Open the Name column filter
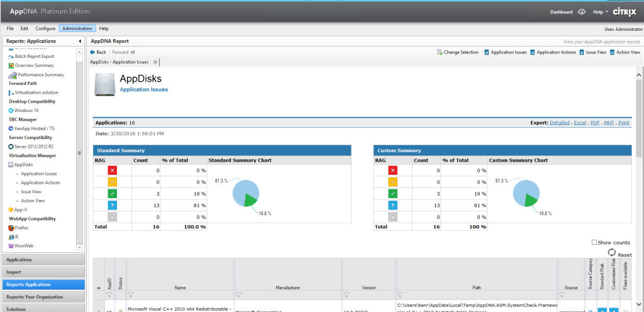The height and width of the screenshot is (312, 644). tap(131, 294)
